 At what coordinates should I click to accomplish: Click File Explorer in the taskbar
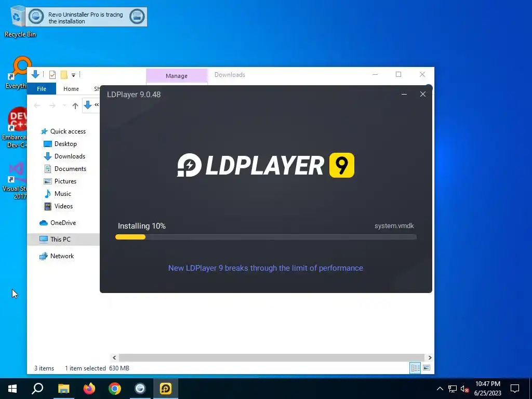coord(63,389)
